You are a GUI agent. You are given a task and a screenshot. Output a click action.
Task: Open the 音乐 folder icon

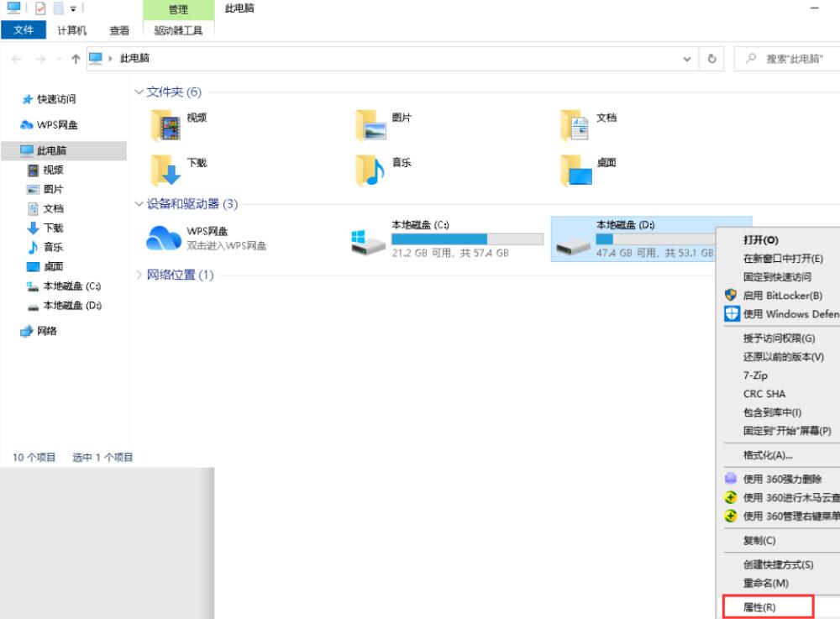coord(370,170)
